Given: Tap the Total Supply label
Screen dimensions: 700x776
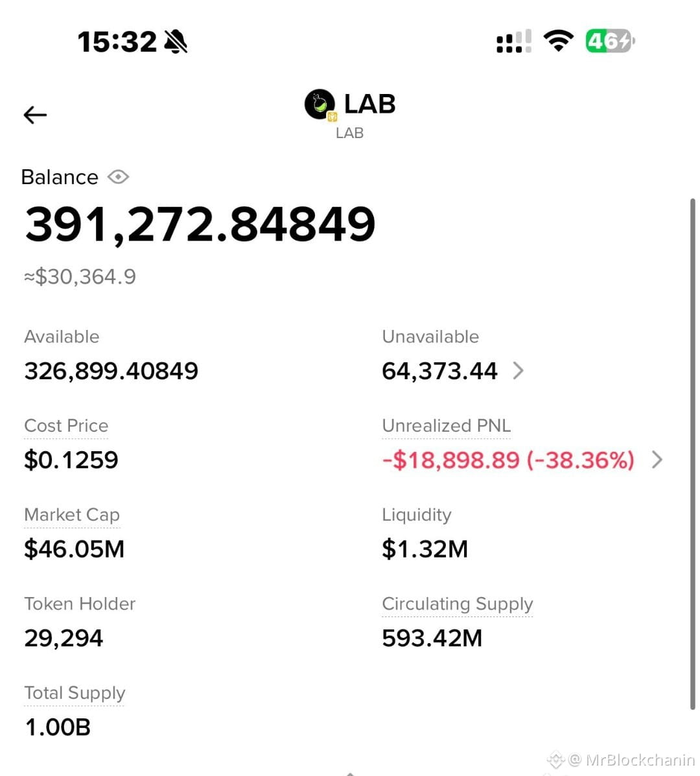Looking at the screenshot, I should [75, 693].
